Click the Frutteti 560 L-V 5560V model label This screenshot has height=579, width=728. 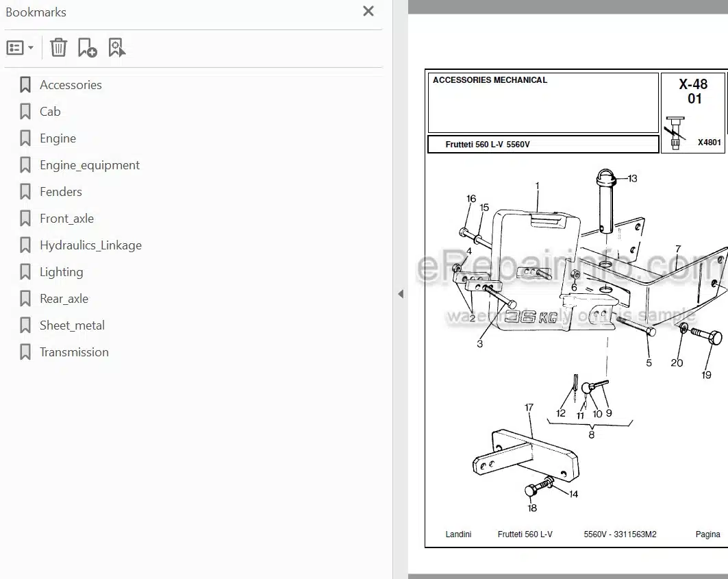[488, 145]
